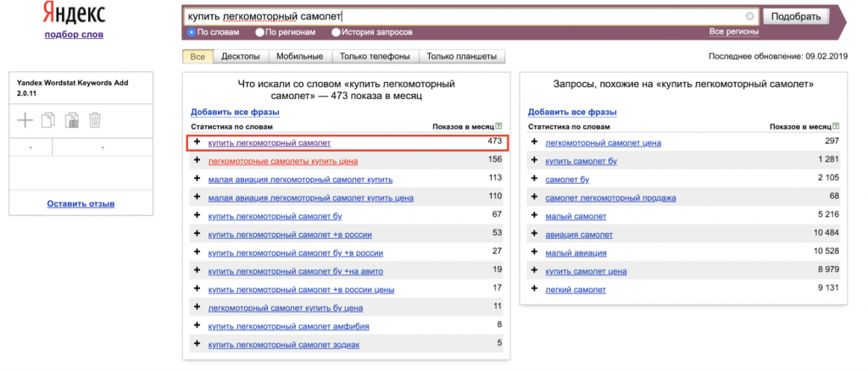Screen dimensions: 868x371
Task: Open 'купить легкомоторный самолет амфибия' link
Action: coord(288,326)
